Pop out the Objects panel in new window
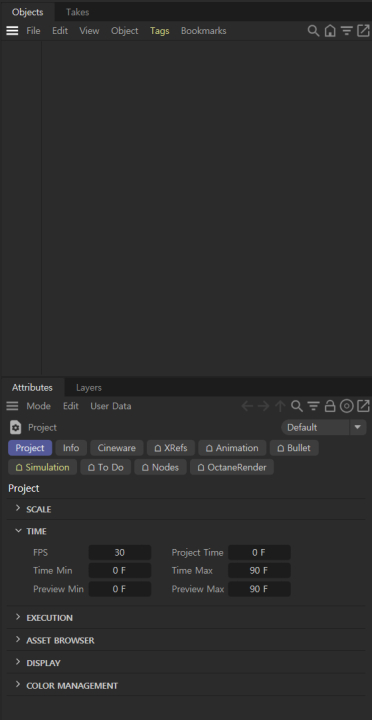Image resolution: width=372 pixels, height=720 pixels. click(363, 31)
